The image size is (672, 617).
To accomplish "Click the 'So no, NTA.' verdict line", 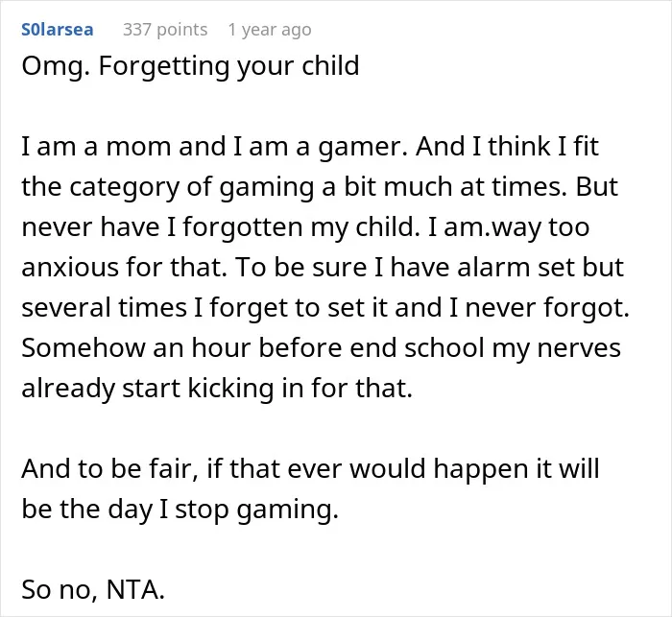I will (x=93, y=589).
